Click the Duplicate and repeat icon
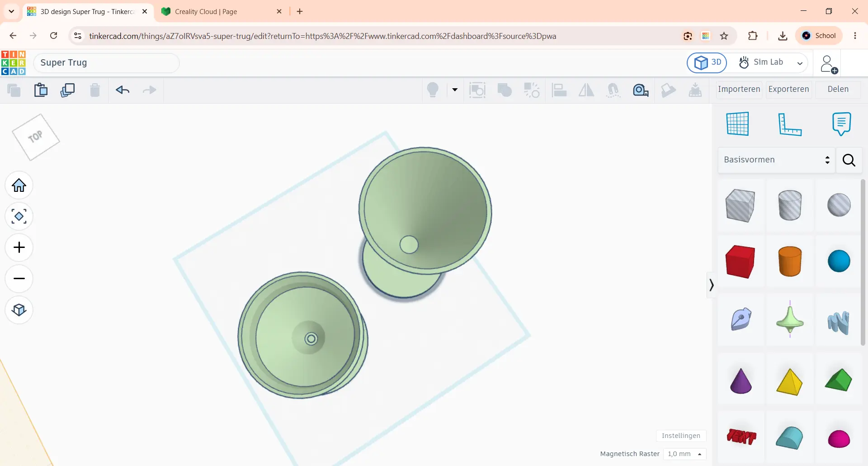Screen dimensions: 868x466 [x=67, y=90]
